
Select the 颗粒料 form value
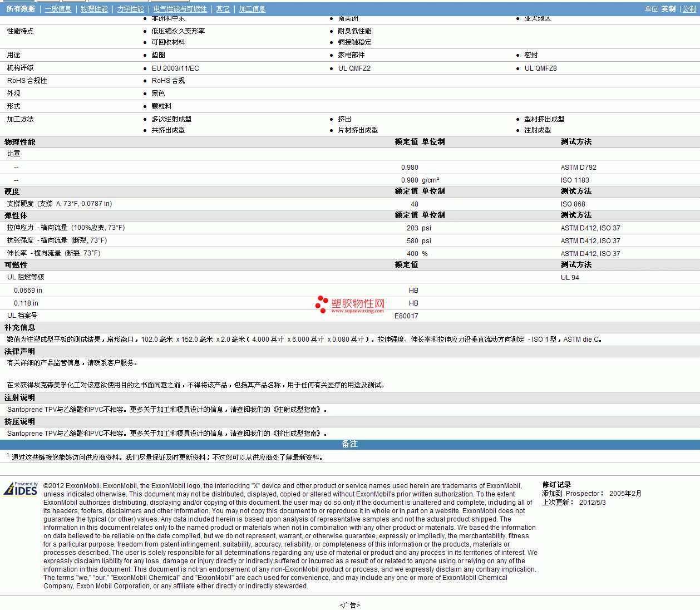[162, 106]
